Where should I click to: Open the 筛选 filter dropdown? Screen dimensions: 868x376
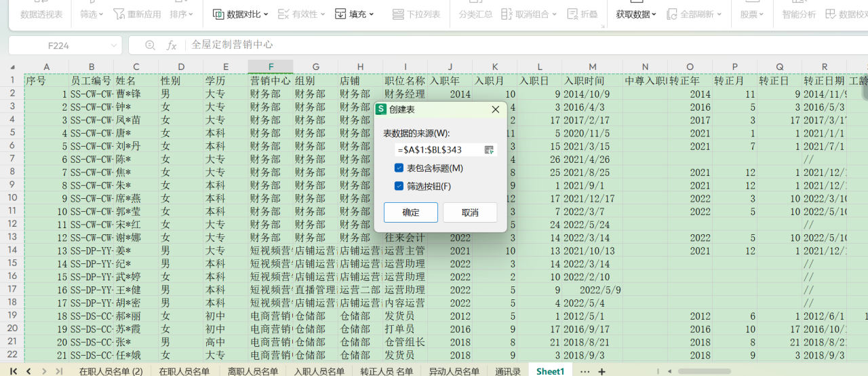tap(92, 14)
